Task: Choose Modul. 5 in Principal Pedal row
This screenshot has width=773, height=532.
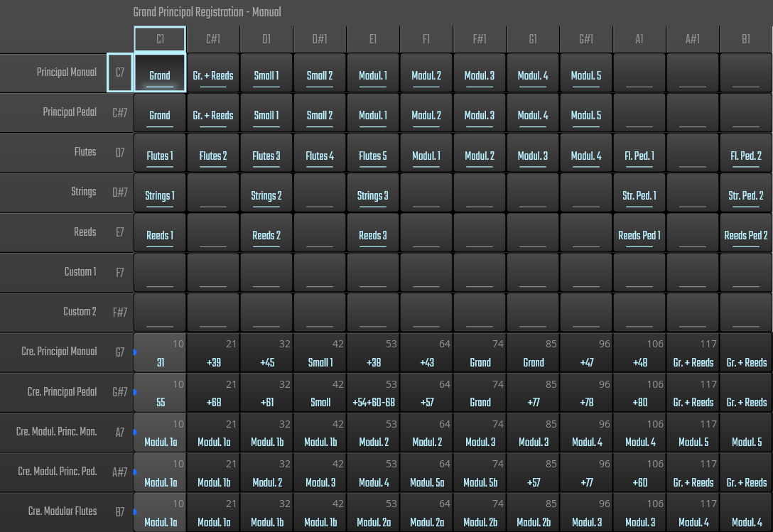Action: pyautogui.click(x=585, y=113)
